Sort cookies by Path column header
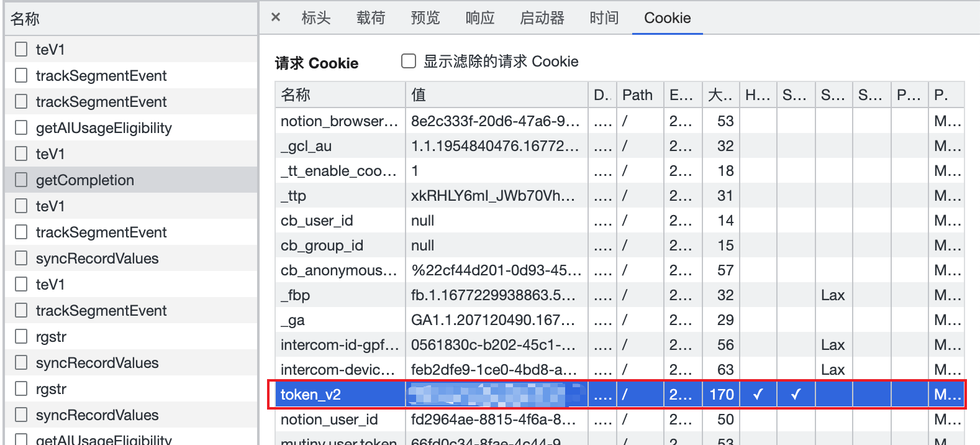 (640, 94)
